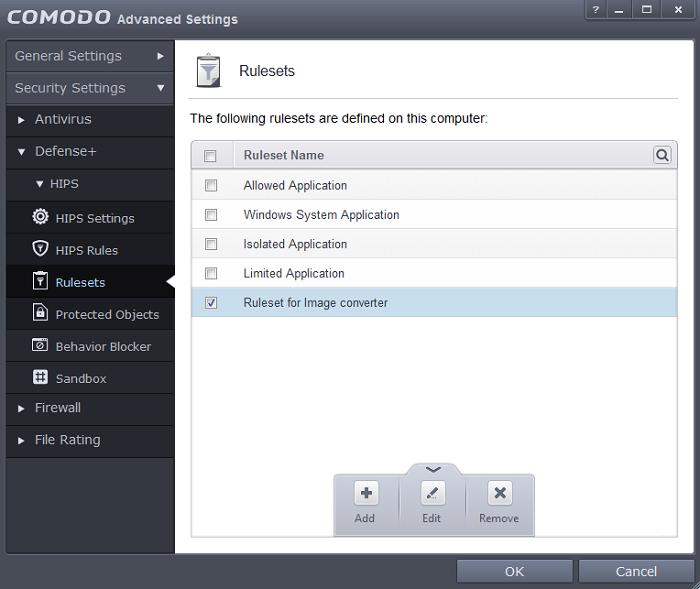
Task: Click the Defense+ label in sidebar
Action: 66,151
